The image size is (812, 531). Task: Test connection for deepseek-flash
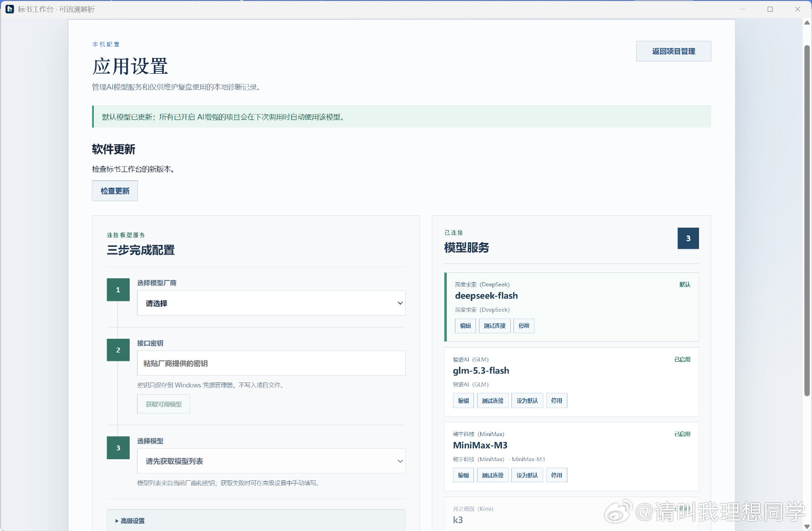495,326
